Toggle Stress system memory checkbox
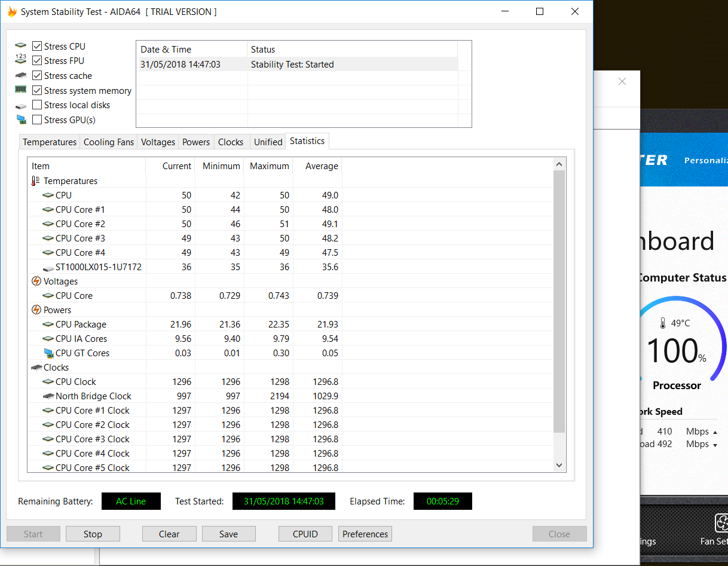Image resolution: width=728 pixels, height=566 pixels. [37, 90]
